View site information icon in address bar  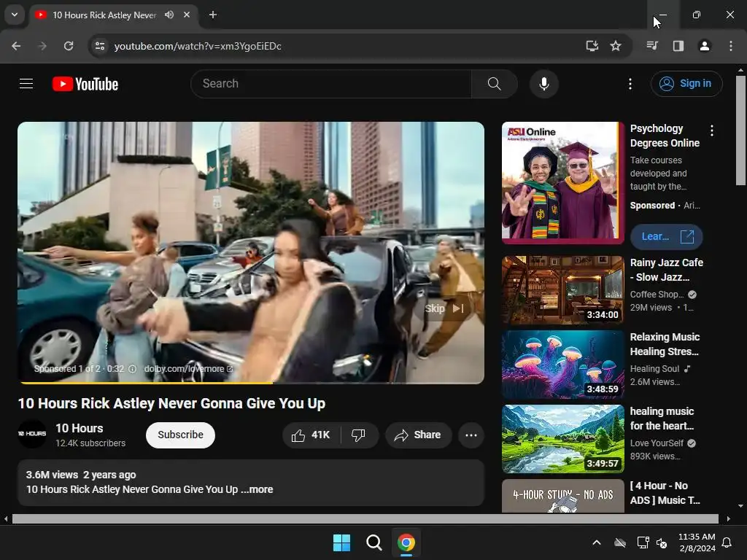point(100,46)
